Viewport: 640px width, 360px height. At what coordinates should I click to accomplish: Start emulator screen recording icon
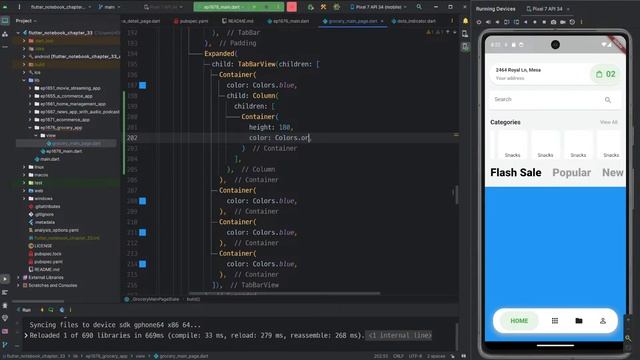click(x=563, y=22)
